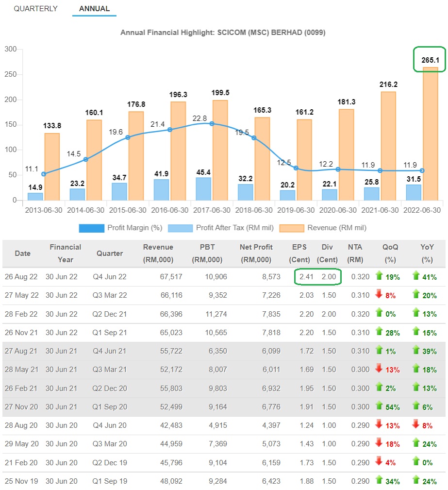Click the 2022-06-30 revenue bar
The width and height of the screenshot is (448, 490).
[x=431, y=134]
